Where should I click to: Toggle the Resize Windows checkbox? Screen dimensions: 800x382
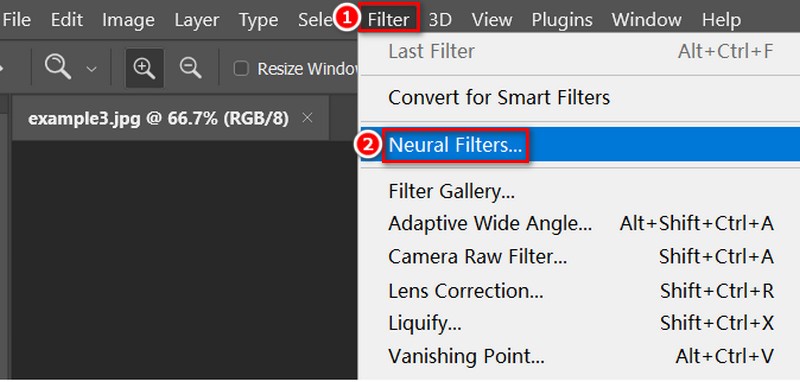(x=241, y=68)
